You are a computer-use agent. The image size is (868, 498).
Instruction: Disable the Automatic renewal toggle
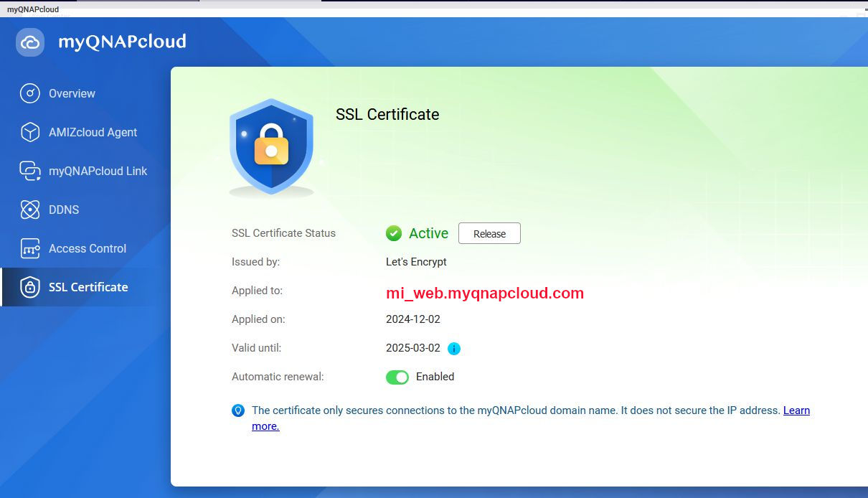pos(397,377)
